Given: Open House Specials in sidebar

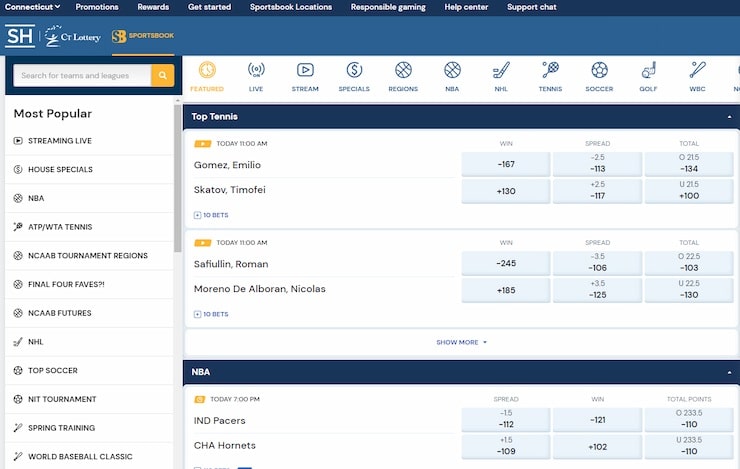Looking at the screenshot, I should point(89,169).
